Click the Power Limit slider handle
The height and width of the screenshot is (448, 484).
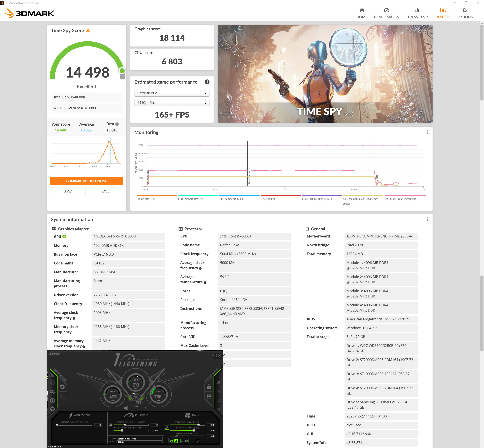pyautogui.click(x=199, y=425)
